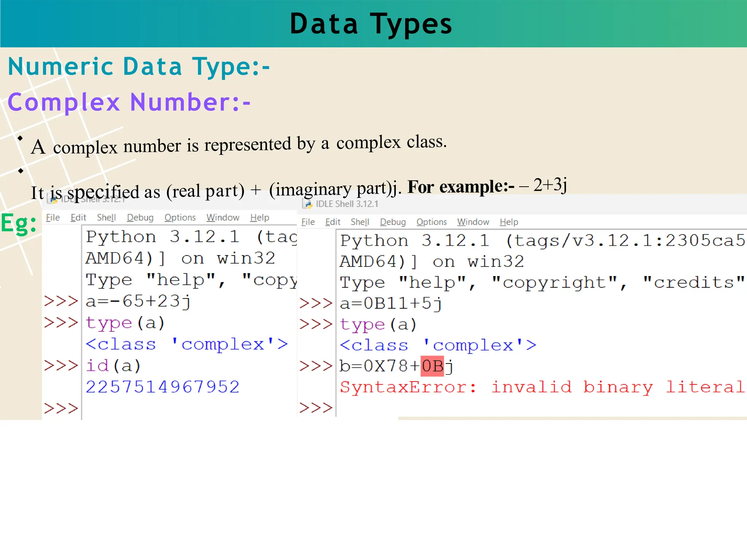This screenshot has height=560, width=747.
Task: Open Debug menu in right IDLE window
Action: [393, 222]
